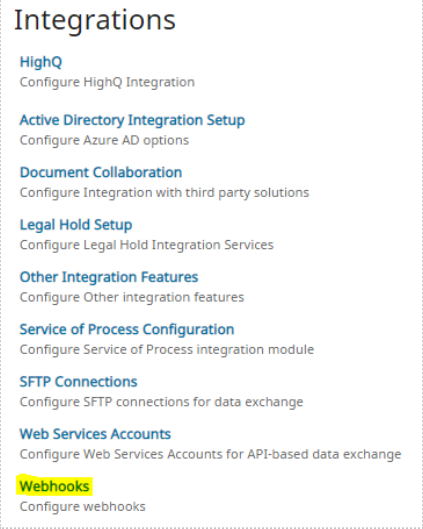This screenshot has width=423, height=529.
Task: Click the Webhooks link
Action: click(x=54, y=486)
